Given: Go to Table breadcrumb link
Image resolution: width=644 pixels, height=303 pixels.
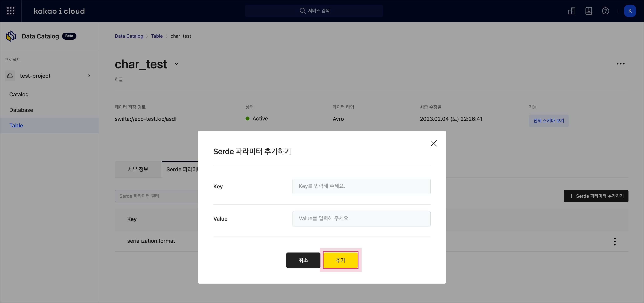Looking at the screenshot, I should (157, 36).
